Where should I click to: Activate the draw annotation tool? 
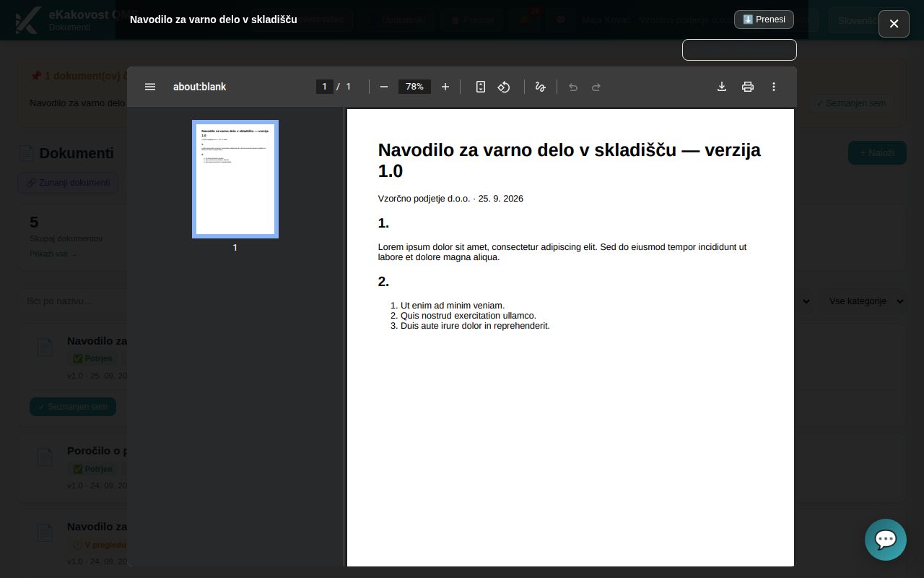click(540, 87)
